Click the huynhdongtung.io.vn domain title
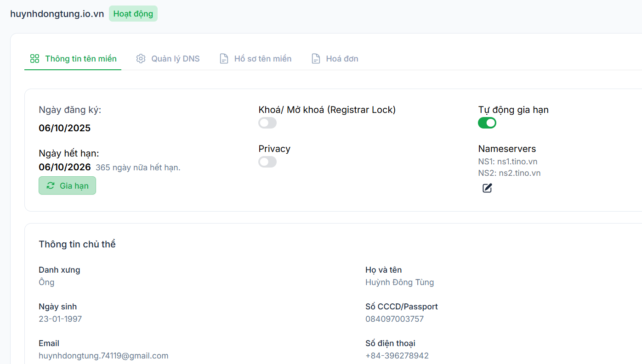 (x=57, y=14)
